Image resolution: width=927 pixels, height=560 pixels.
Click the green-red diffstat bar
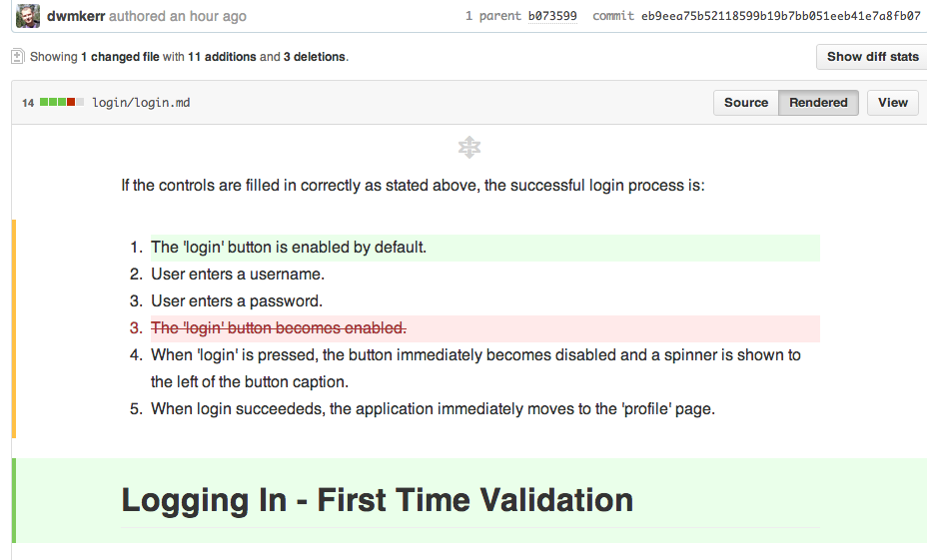(62, 102)
